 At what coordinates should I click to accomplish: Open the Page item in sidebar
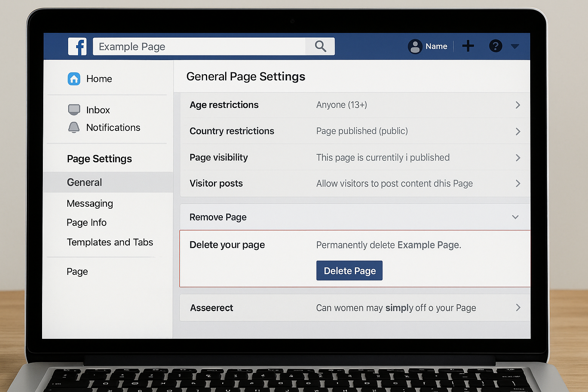point(77,271)
